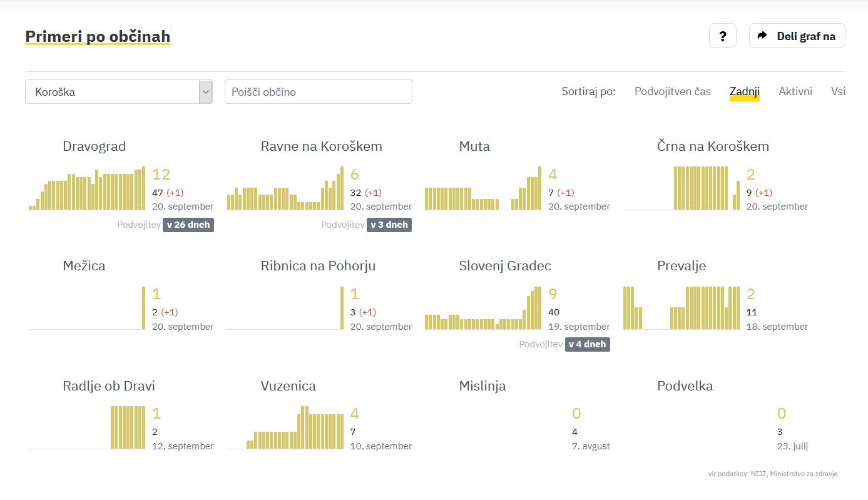Screen dimensions: 868x500
Task: Click the Primeri po občinah heading link
Action: [98, 36]
